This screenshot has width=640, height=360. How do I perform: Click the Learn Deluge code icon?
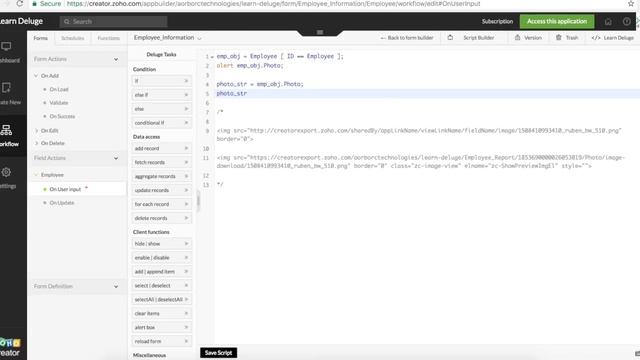coord(596,38)
